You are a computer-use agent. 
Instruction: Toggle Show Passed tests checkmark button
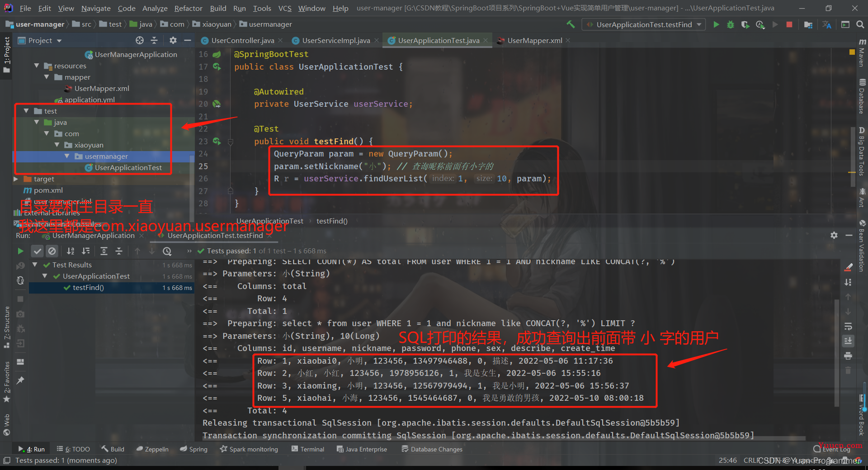click(38, 251)
